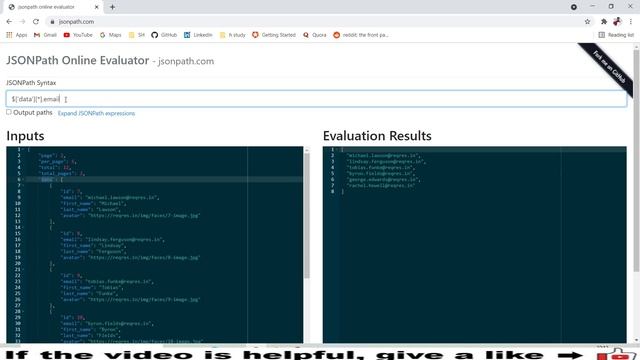640x360 pixels.
Task: Click the circular media indicator icon in title bar
Action: coord(574,7)
